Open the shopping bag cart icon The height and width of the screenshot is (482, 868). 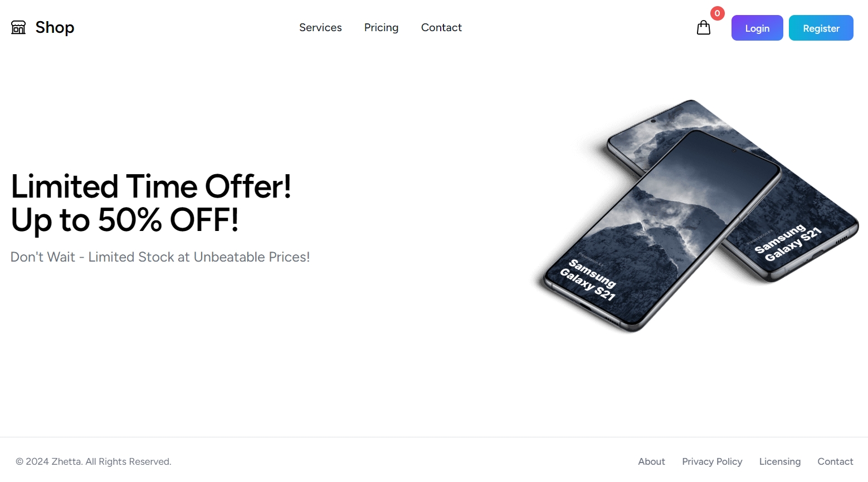tap(704, 28)
